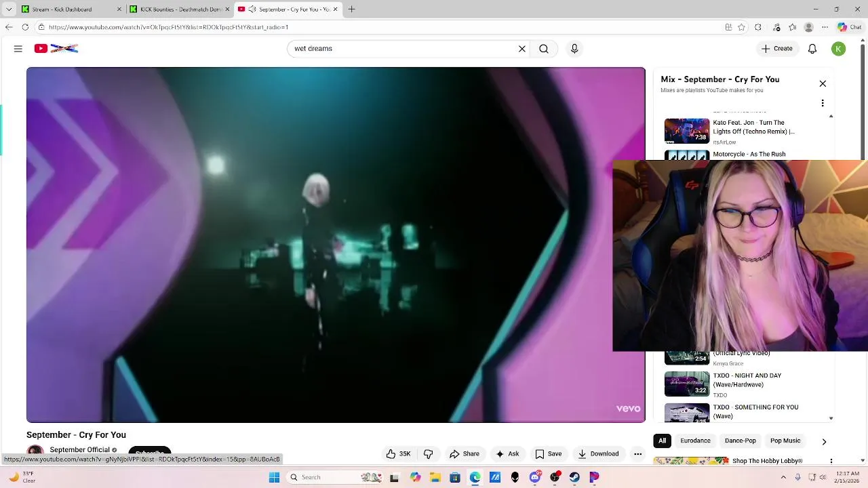Like the video with thumbs up
Viewport: 868px width, 488px height.
click(x=399, y=454)
